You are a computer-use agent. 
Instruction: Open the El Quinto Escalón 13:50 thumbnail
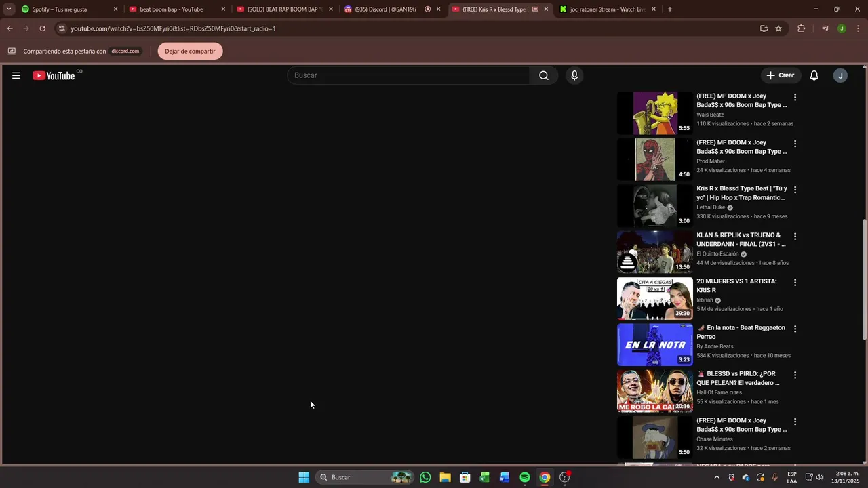(655, 252)
